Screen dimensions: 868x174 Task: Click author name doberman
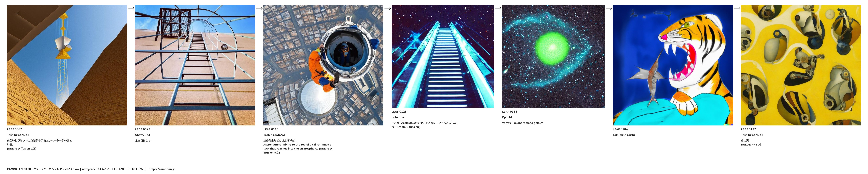pos(399,117)
